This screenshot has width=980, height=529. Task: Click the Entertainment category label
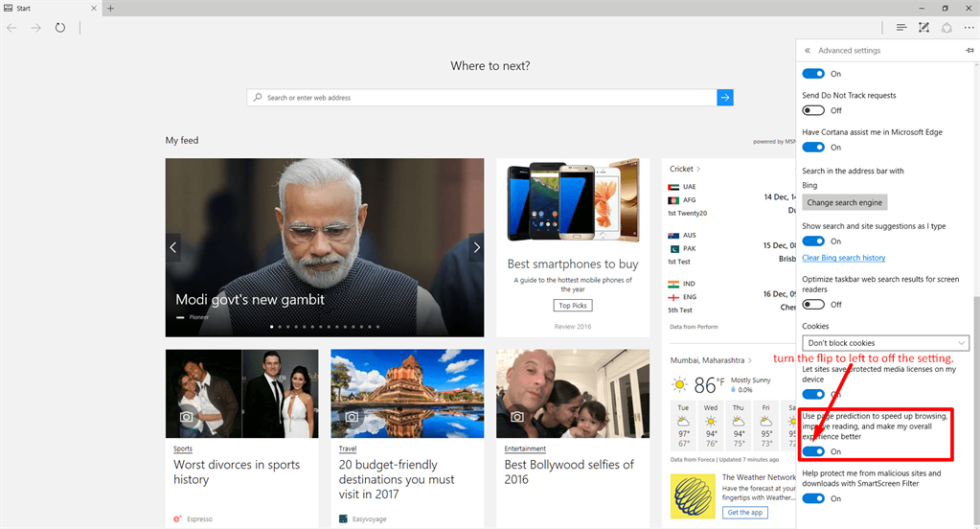click(x=525, y=448)
